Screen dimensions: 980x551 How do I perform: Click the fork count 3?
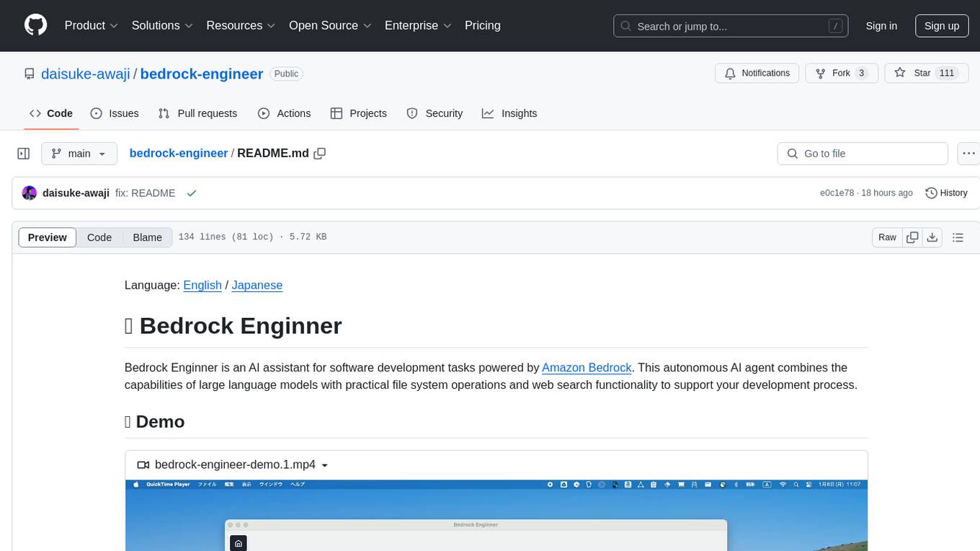click(x=861, y=73)
